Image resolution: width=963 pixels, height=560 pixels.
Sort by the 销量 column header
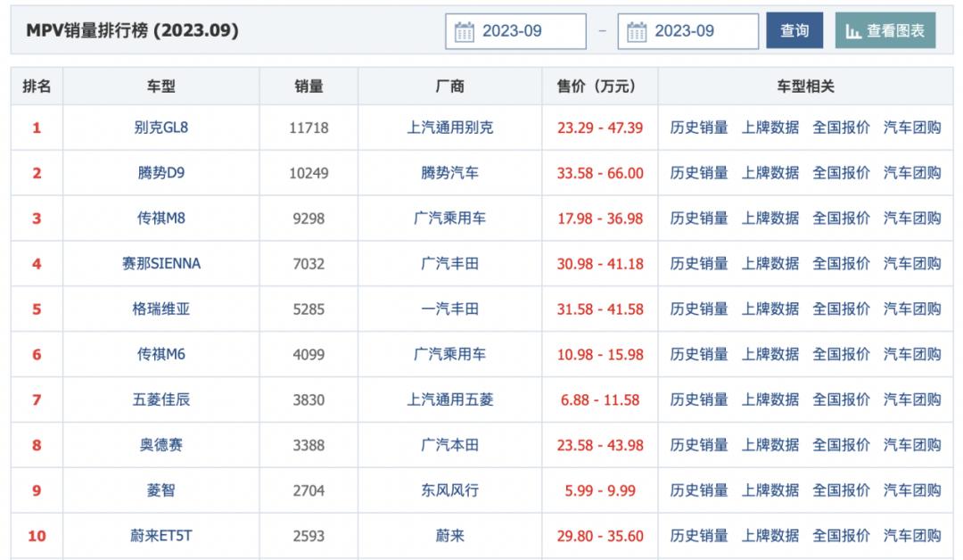[309, 86]
